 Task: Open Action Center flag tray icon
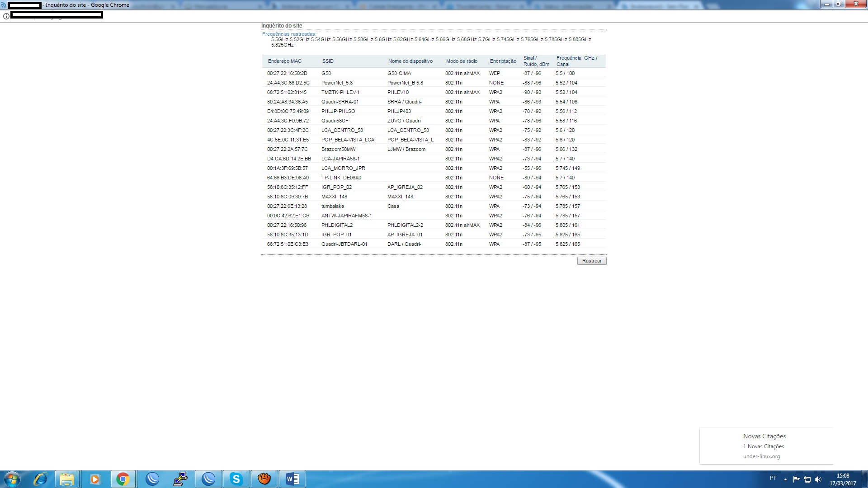[x=796, y=479]
